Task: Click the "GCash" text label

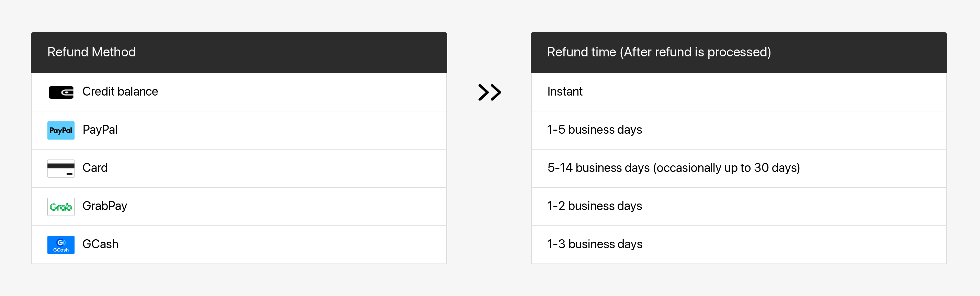Action: pos(100,244)
